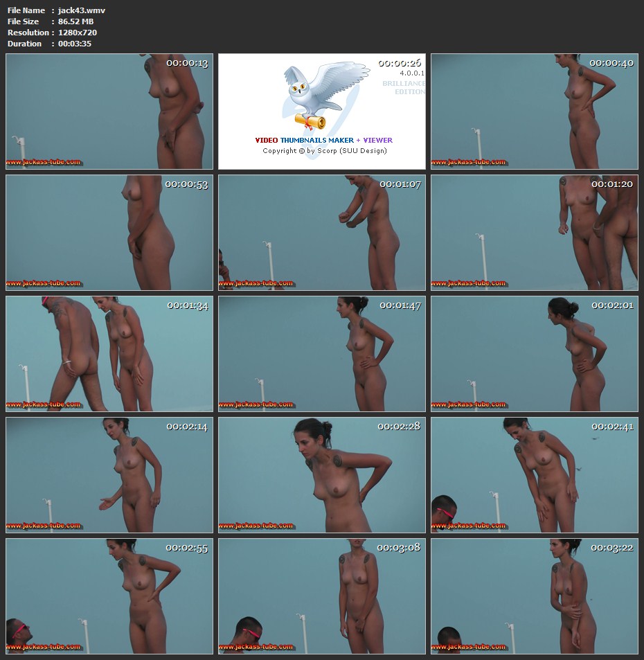Select the frame stamped 00:02:01

point(535,354)
